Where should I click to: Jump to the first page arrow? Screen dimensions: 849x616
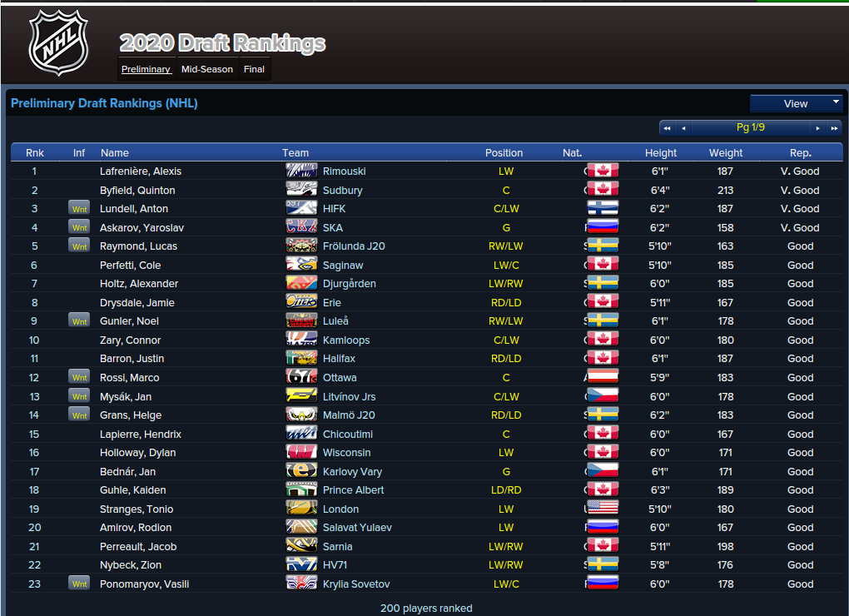click(x=667, y=128)
